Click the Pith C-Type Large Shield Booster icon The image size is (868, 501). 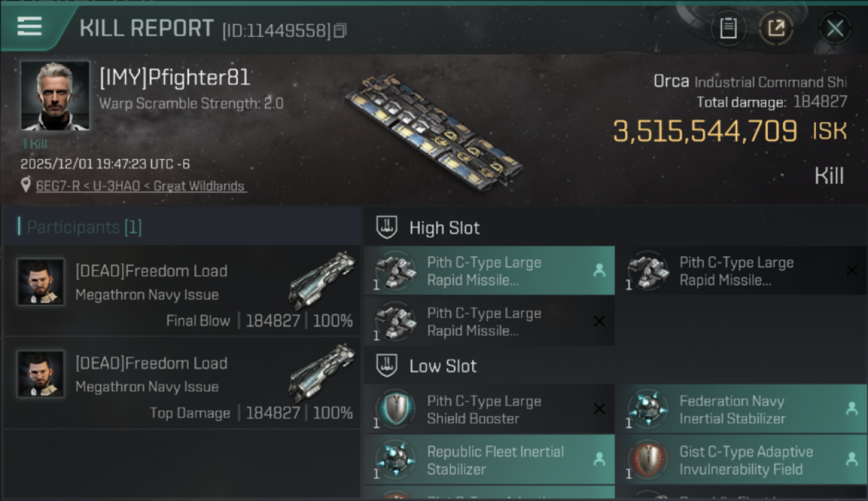[395, 409]
